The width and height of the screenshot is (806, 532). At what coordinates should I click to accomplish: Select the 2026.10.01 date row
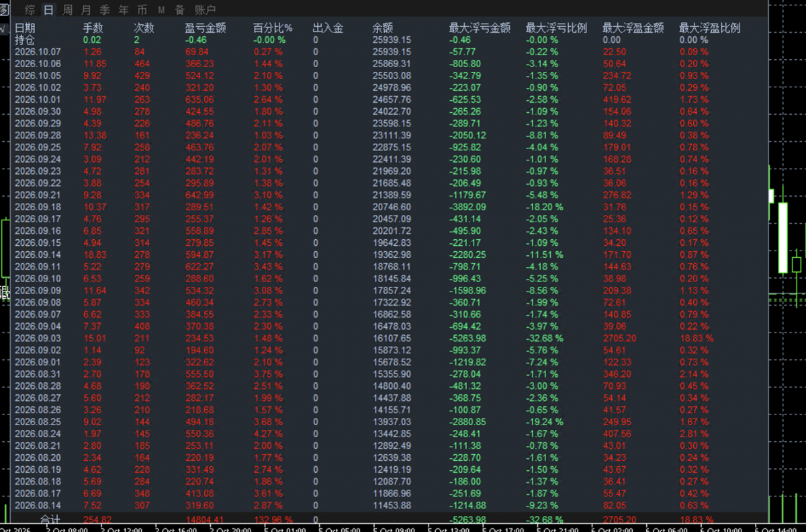coord(38,99)
